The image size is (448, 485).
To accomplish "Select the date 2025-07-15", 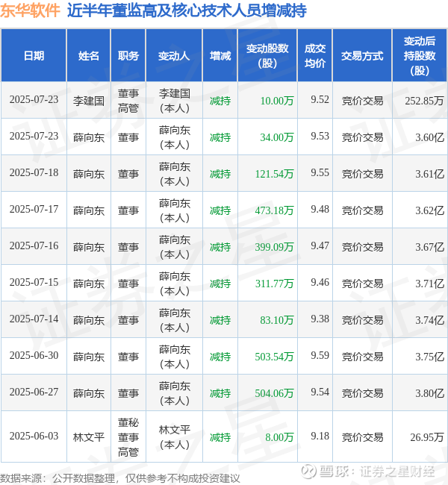I will point(34,282).
